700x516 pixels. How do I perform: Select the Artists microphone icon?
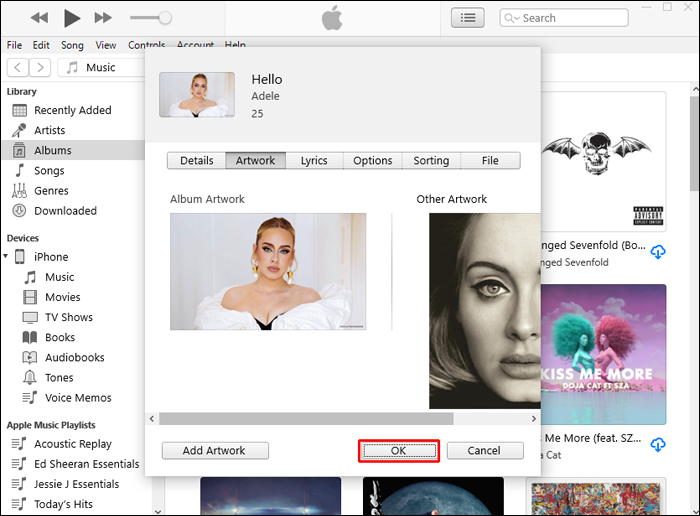pos(19,130)
